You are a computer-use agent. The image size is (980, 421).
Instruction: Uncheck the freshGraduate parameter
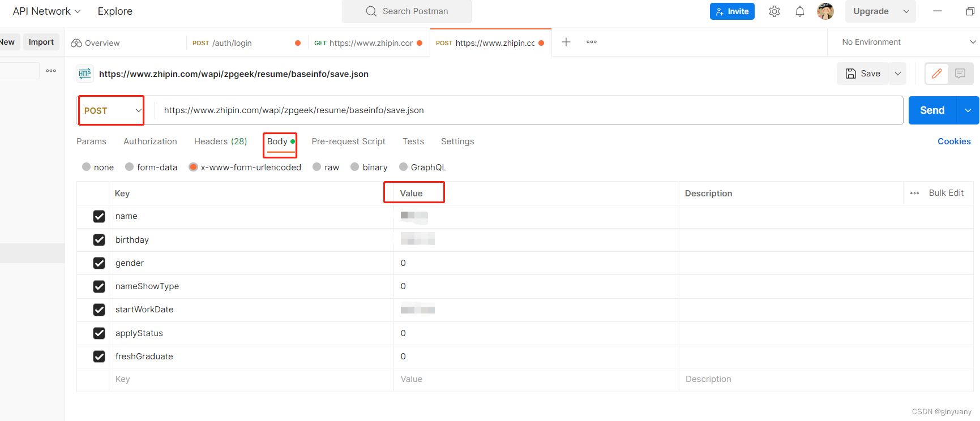click(x=99, y=356)
